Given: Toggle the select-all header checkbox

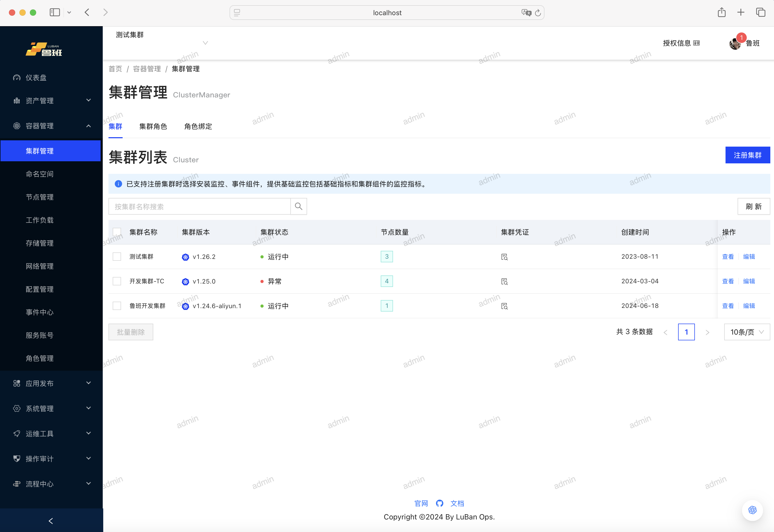Looking at the screenshot, I should pos(117,232).
